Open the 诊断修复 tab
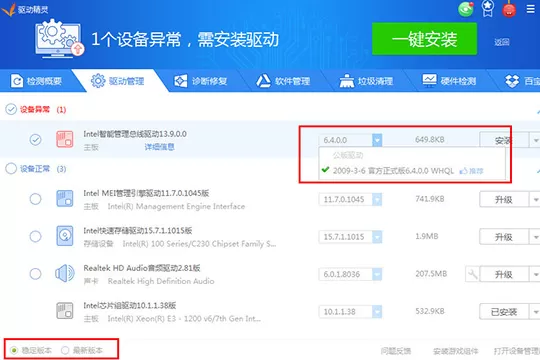The height and width of the screenshot is (360, 540). [x=200, y=81]
